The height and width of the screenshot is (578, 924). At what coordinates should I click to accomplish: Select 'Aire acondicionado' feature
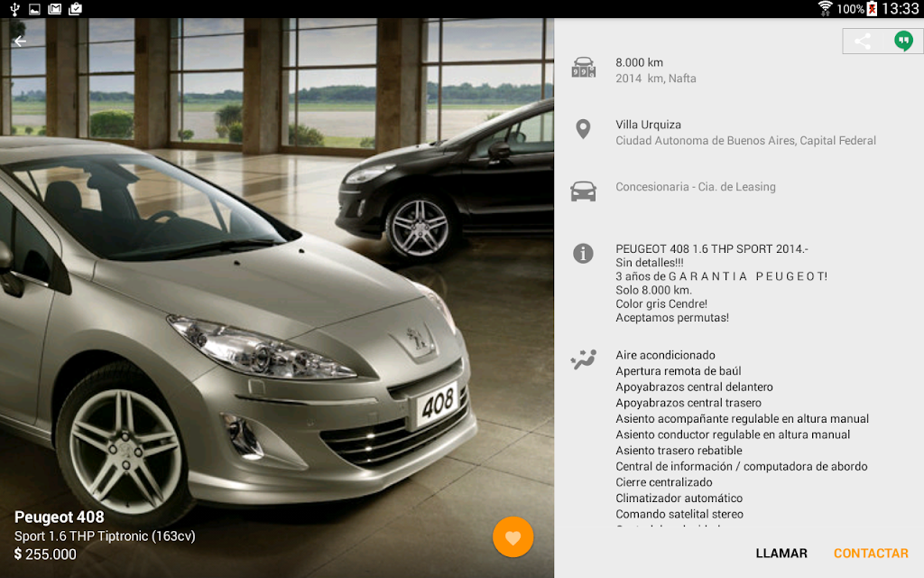(665, 355)
